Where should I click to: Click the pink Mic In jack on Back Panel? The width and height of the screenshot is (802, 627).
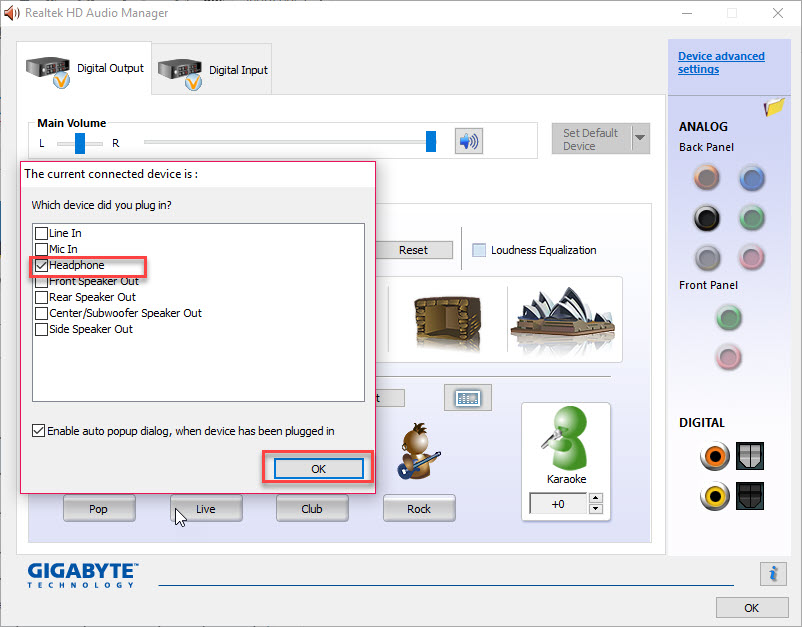tap(751, 257)
